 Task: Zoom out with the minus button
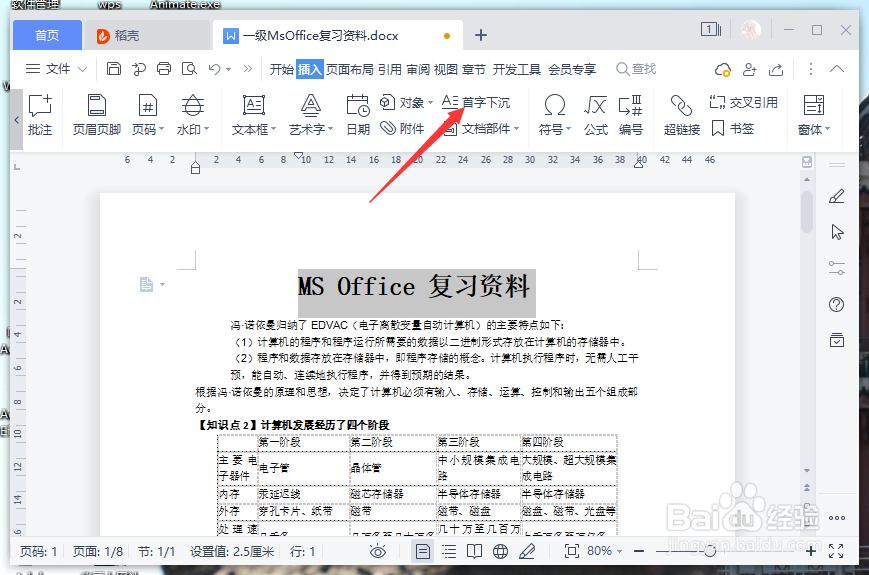tap(639, 551)
